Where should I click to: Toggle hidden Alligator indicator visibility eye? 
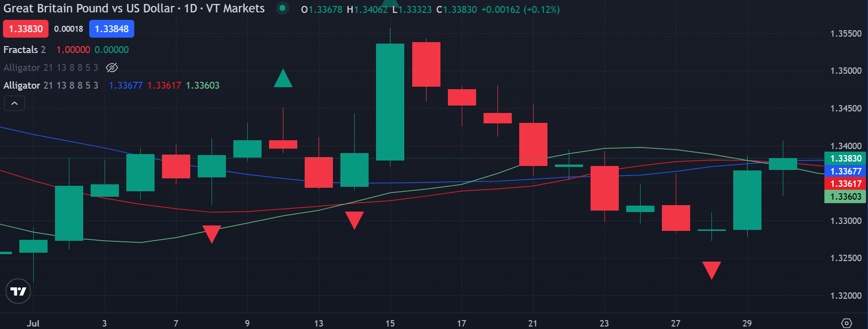[112, 67]
